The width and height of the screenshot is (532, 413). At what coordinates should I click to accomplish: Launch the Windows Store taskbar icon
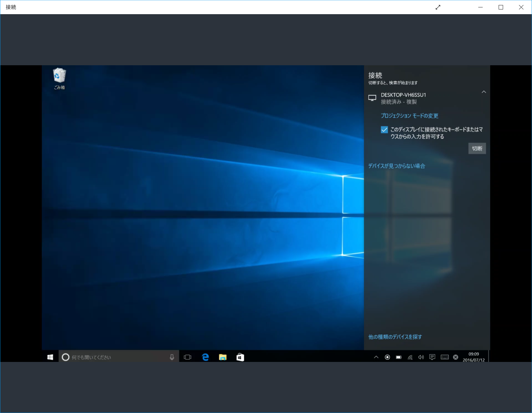240,357
